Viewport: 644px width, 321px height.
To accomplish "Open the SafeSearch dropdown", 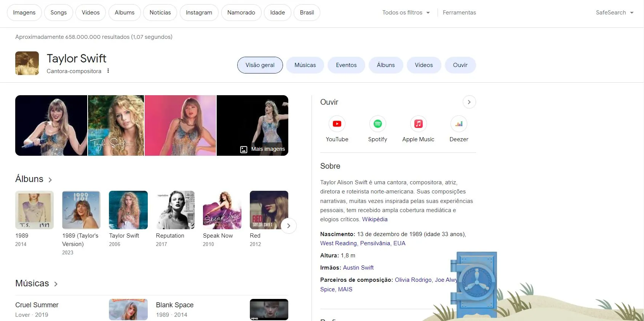I will tap(615, 13).
